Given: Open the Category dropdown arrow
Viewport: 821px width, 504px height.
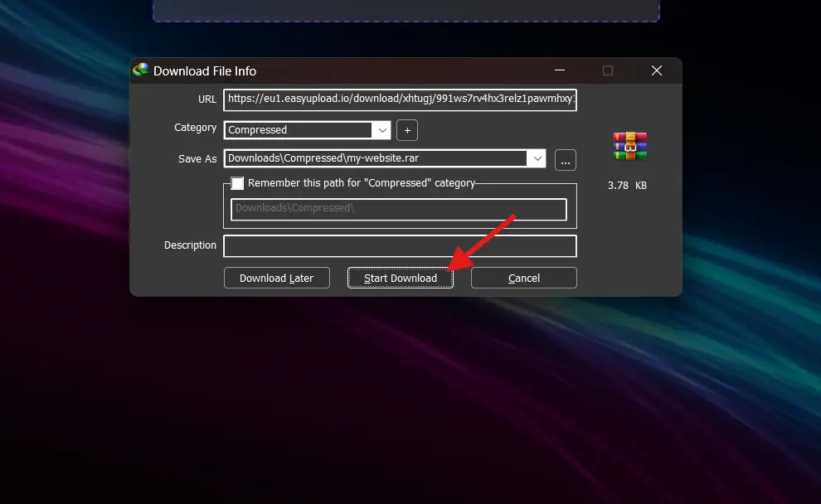Looking at the screenshot, I should click(382, 130).
